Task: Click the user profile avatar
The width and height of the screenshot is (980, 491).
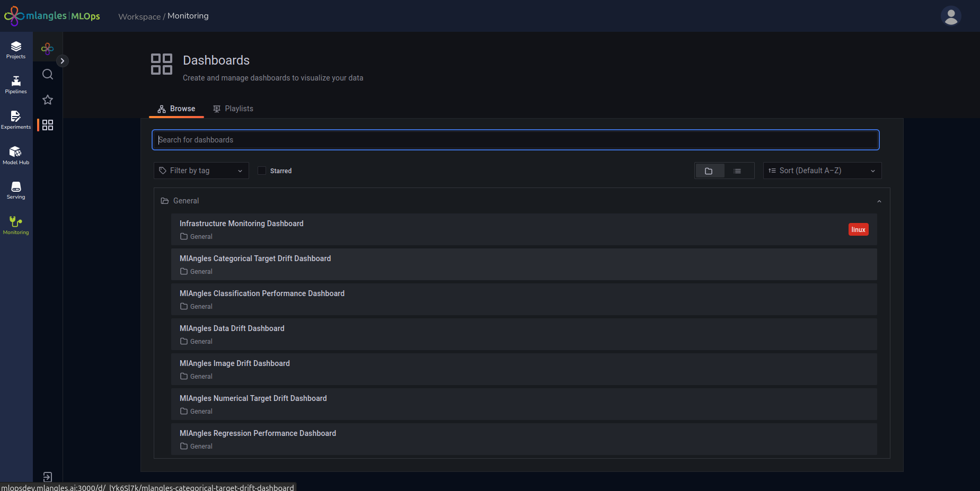Action: [x=951, y=16]
